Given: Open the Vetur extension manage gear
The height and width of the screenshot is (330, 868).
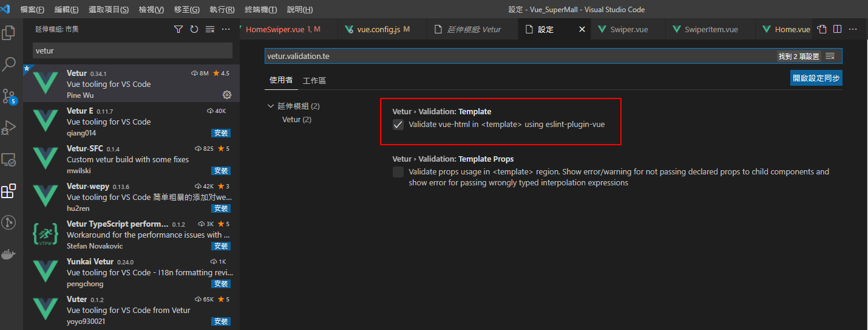Looking at the screenshot, I should (227, 95).
